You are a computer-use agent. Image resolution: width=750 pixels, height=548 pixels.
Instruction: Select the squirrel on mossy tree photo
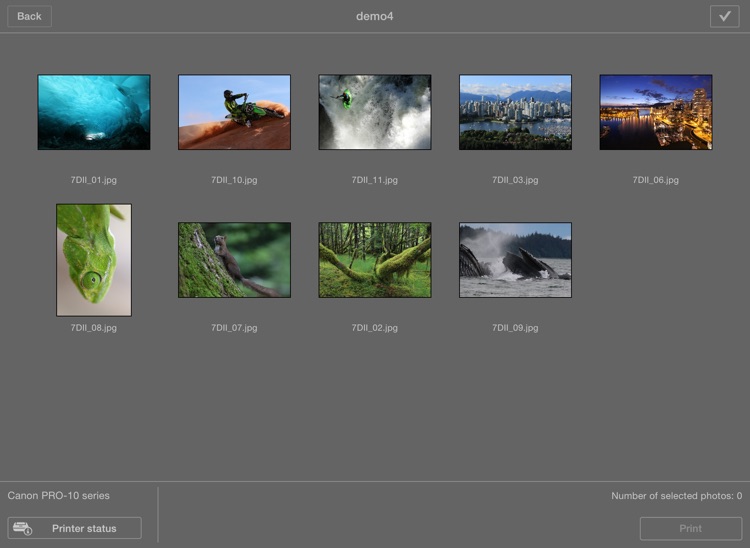coord(234,260)
